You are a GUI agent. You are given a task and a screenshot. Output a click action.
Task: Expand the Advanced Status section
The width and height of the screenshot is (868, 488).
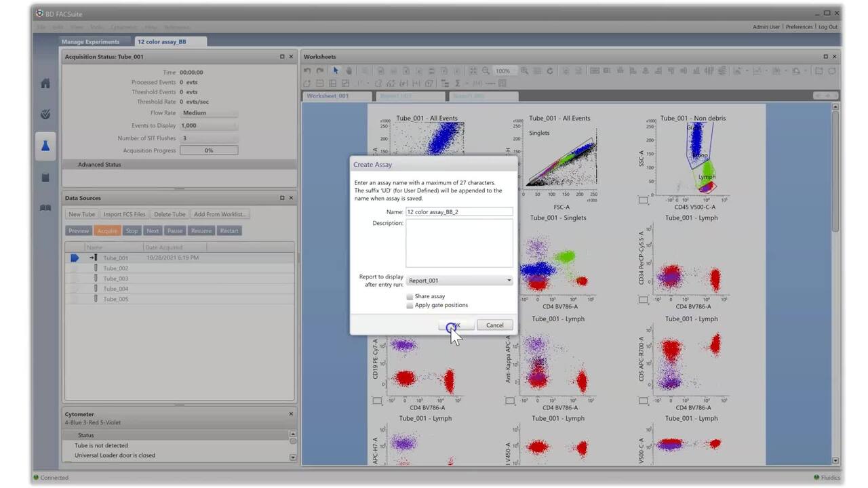pos(99,165)
